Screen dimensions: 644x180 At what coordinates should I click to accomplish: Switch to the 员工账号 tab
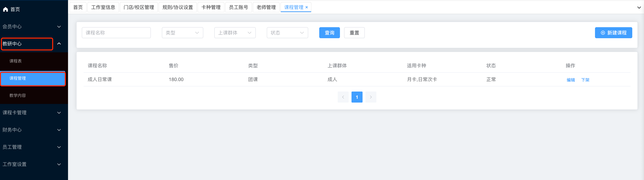(x=238, y=7)
